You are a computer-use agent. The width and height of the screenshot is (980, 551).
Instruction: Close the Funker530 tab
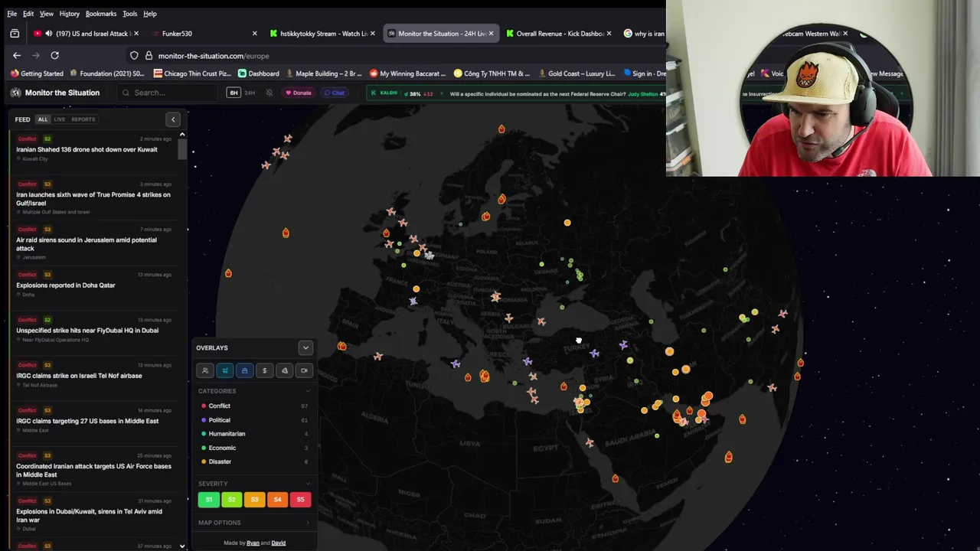(x=254, y=34)
